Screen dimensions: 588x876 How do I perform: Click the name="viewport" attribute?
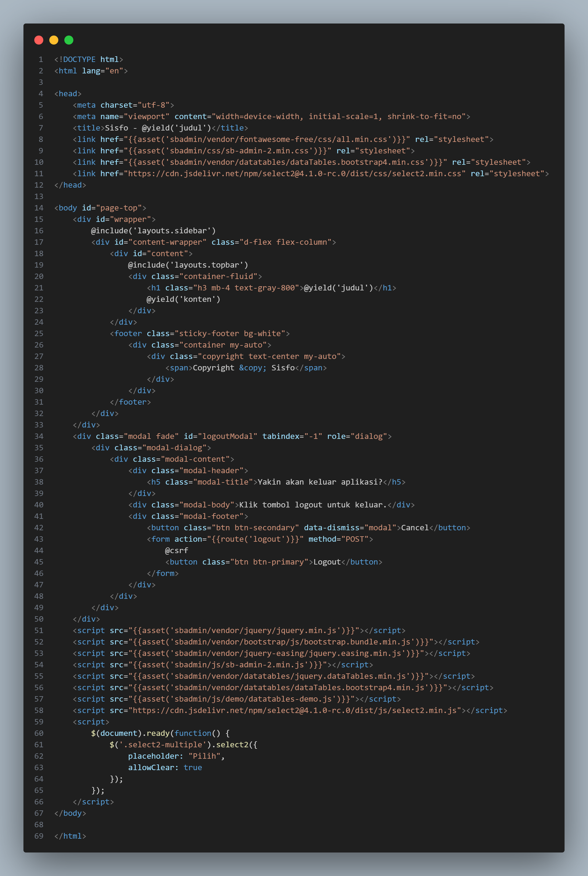135,116
